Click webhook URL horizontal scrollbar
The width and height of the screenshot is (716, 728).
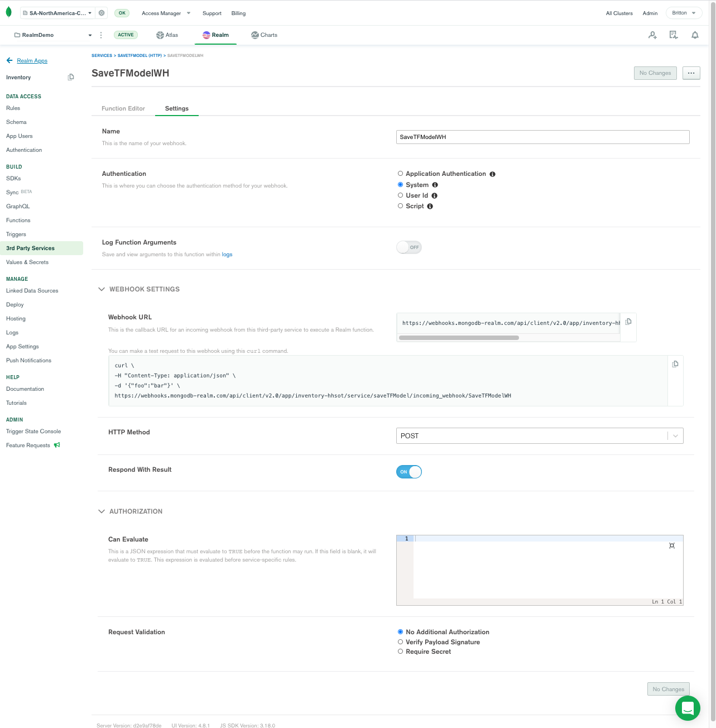click(x=459, y=338)
